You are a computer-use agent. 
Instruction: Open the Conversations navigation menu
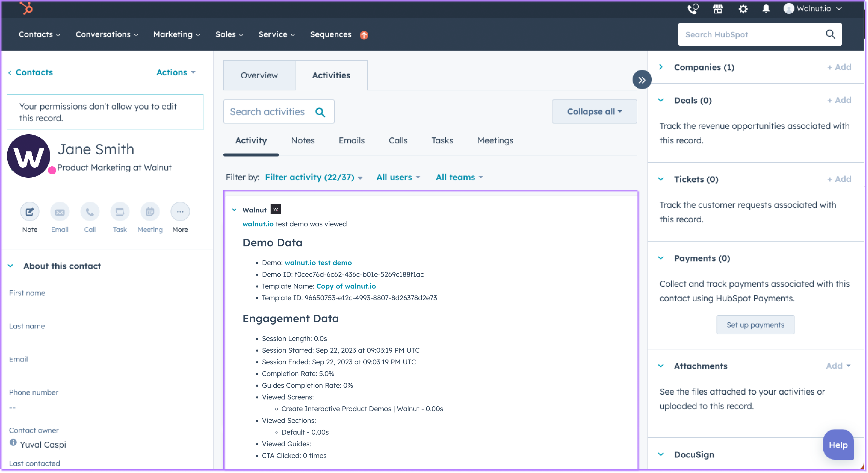coord(107,34)
